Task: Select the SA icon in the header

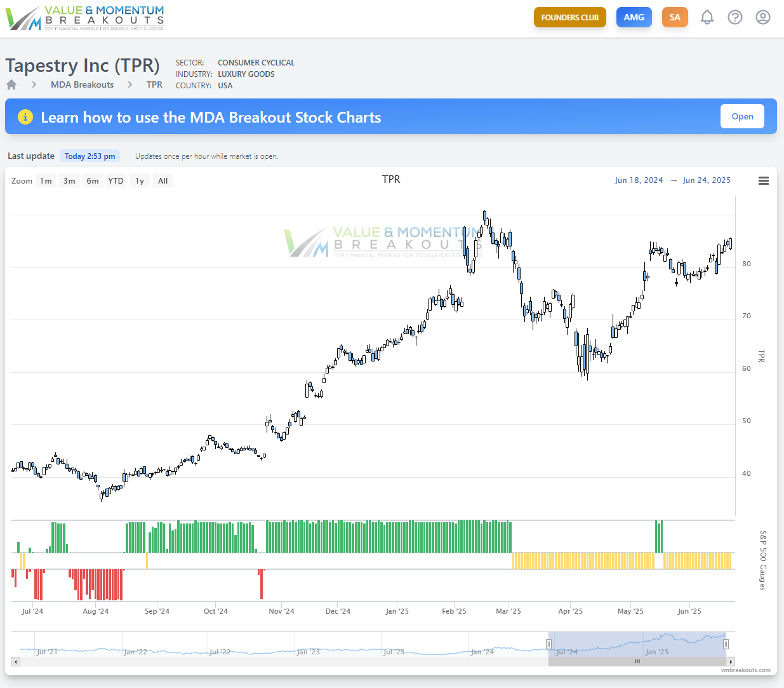Action: tap(675, 17)
